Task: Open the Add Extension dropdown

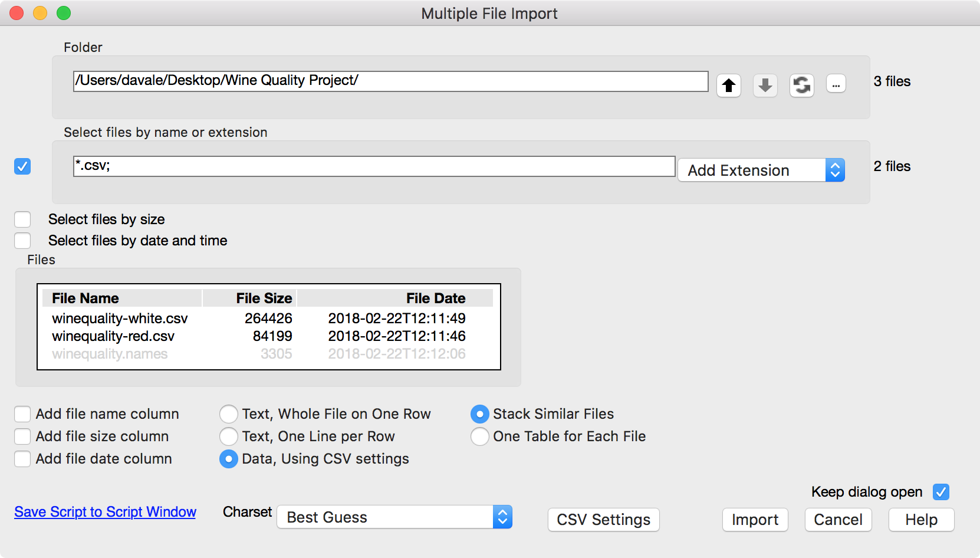Action: click(x=761, y=169)
